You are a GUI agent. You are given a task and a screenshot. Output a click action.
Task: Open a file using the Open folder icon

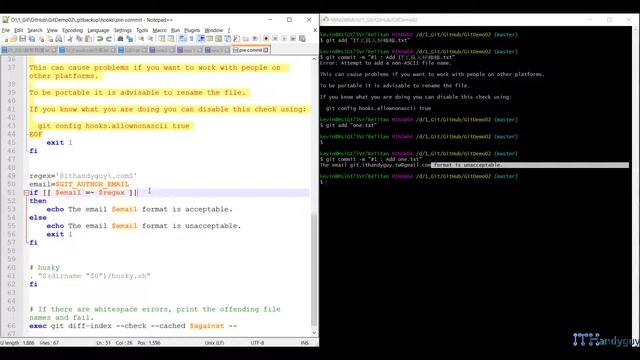click(13, 39)
